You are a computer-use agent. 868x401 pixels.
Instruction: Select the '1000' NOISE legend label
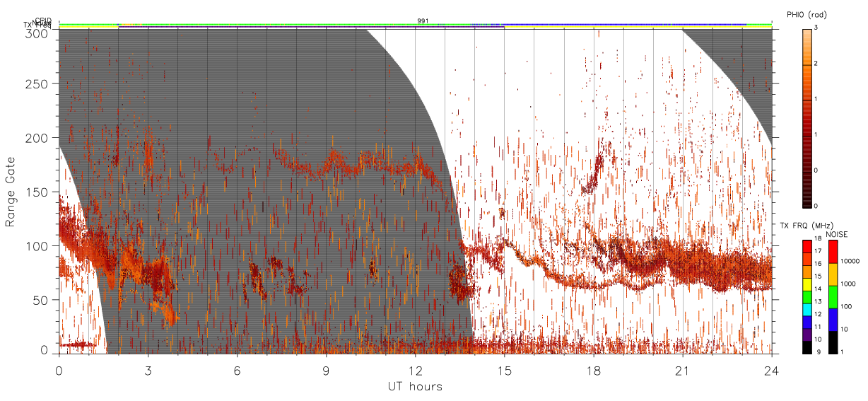pos(848,284)
